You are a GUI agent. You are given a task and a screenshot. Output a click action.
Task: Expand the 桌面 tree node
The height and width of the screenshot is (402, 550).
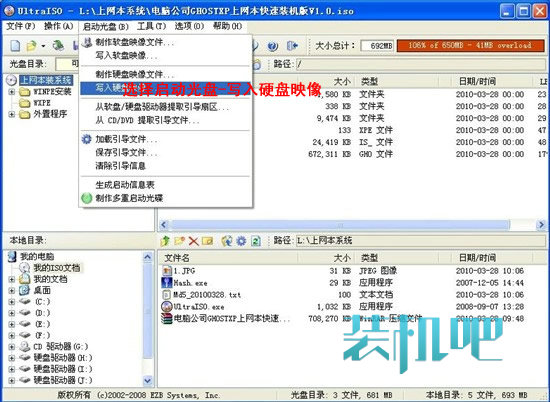pos(12,291)
